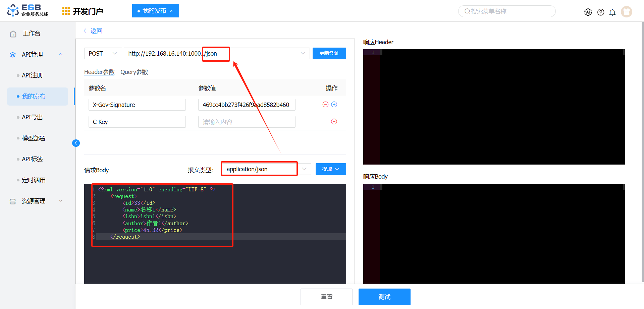The width and height of the screenshot is (644, 309).
Task: Click the user avatar icon
Action: coord(626,12)
